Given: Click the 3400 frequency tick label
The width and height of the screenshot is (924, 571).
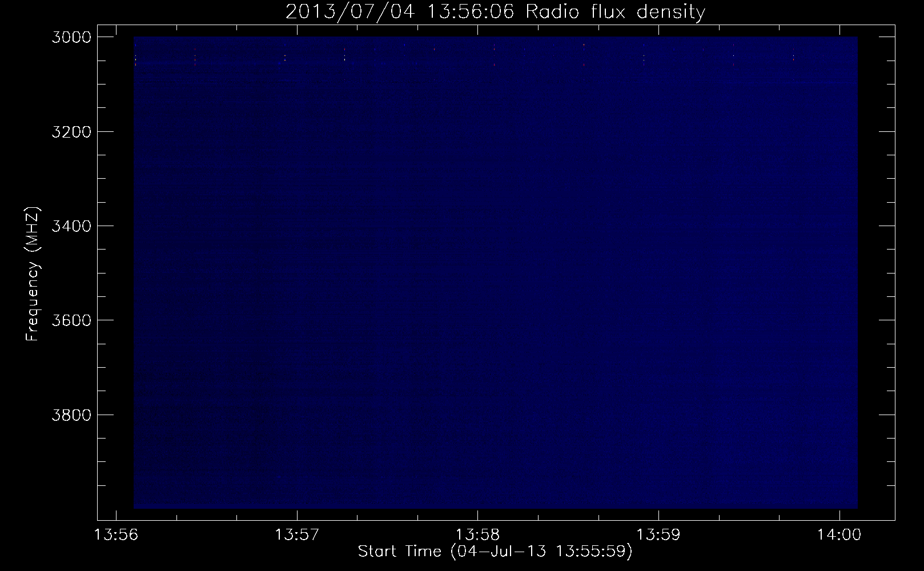Looking at the screenshot, I should (71, 226).
